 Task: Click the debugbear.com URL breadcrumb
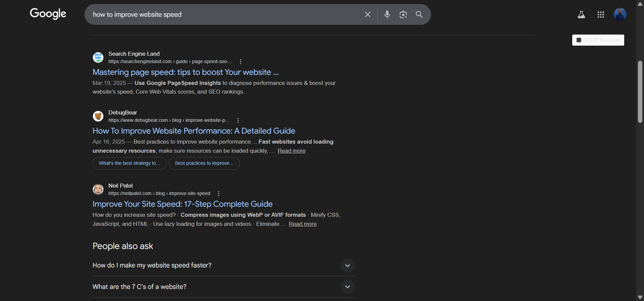pyautogui.click(x=169, y=120)
